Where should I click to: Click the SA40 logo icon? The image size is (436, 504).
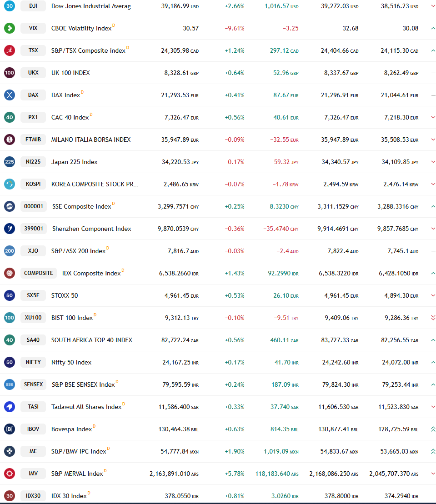tap(10, 340)
